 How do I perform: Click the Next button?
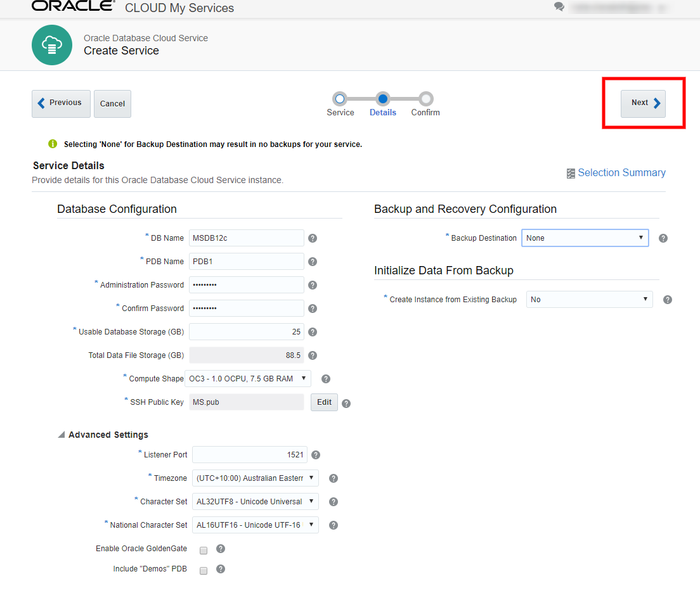point(643,102)
